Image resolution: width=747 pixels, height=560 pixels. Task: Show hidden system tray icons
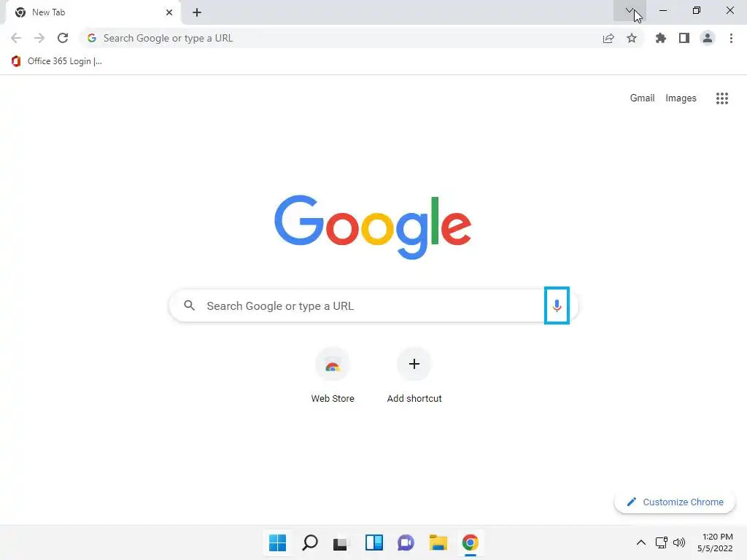tap(641, 542)
